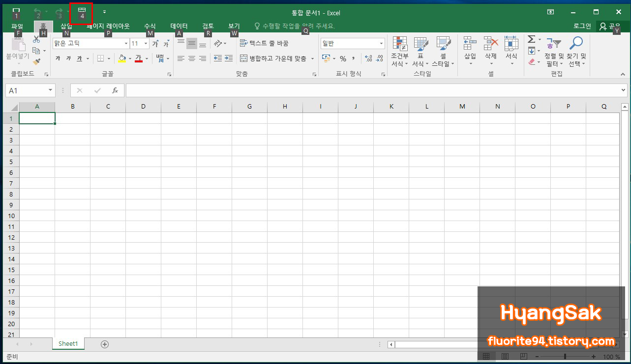The width and height of the screenshot is (631, 364).
Task: Increase font size with larger 가 icon
Action: click(x=155, y=44)
